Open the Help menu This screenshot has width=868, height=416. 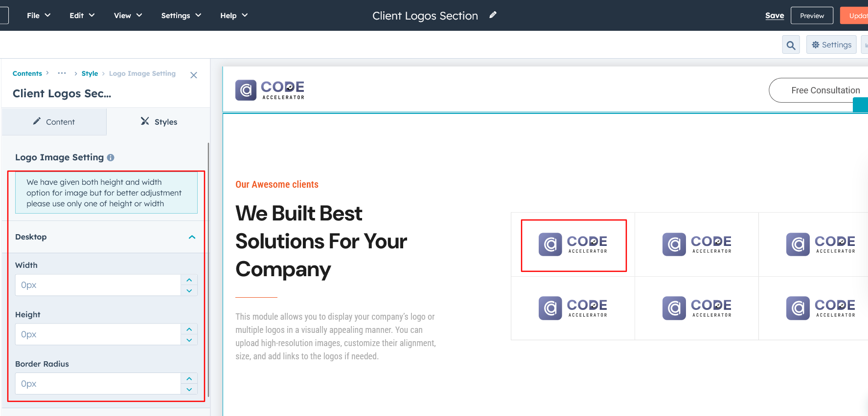(234, 16)
